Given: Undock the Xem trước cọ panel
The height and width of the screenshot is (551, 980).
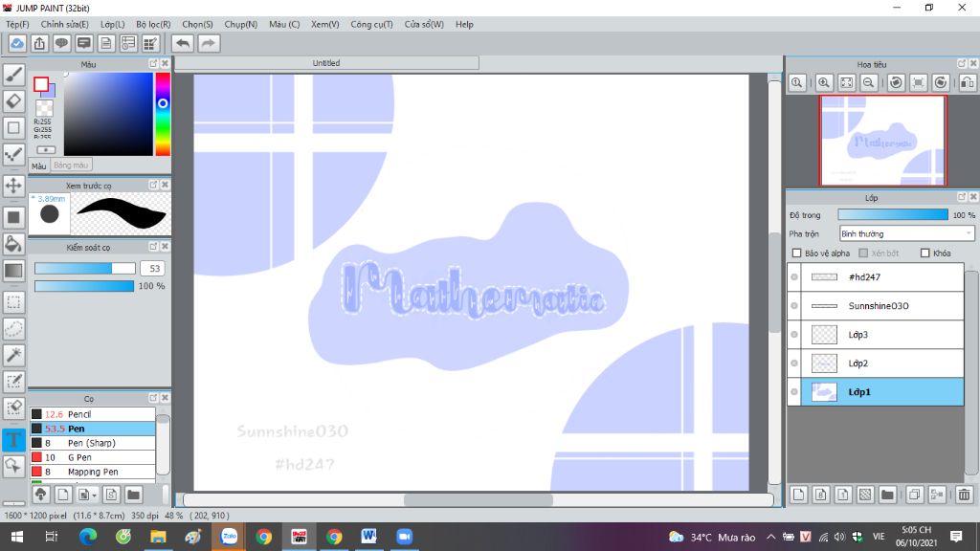Looking at the screenshot, I should pyautogui.click(x=153, y=185).
